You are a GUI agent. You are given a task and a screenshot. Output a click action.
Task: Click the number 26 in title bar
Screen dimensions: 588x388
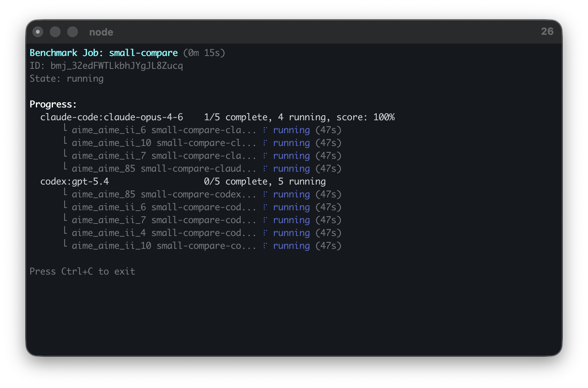547,31
